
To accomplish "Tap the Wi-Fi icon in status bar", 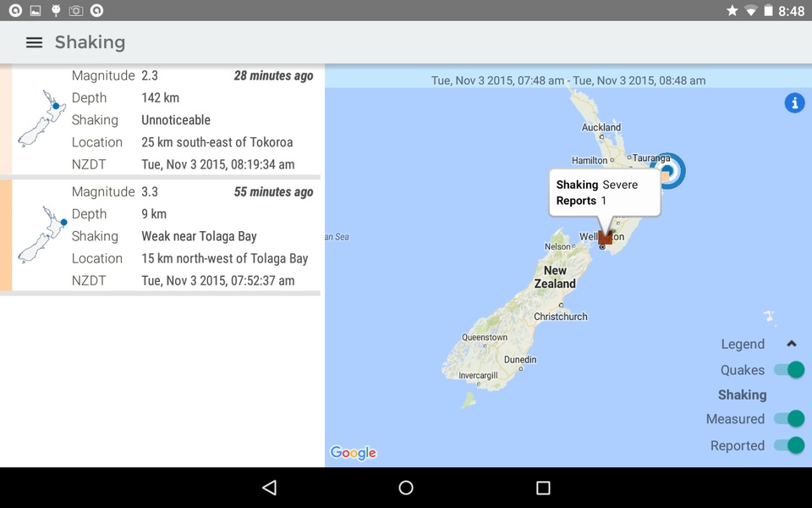I will pyautogui.click(x=750, y=10).
